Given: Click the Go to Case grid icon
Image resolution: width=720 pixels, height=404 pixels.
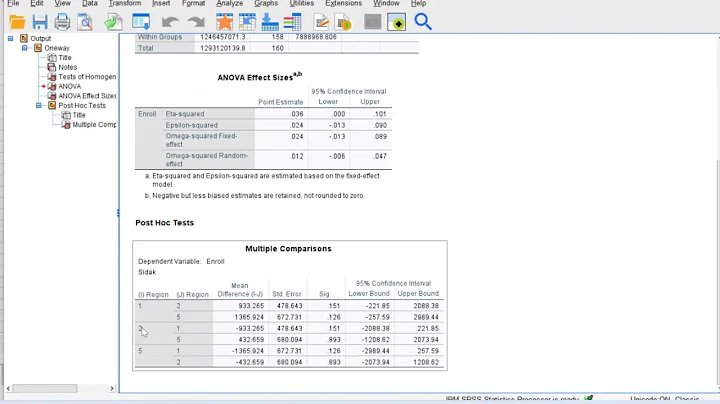Looking at the screenshot, I should coord(247,22).
